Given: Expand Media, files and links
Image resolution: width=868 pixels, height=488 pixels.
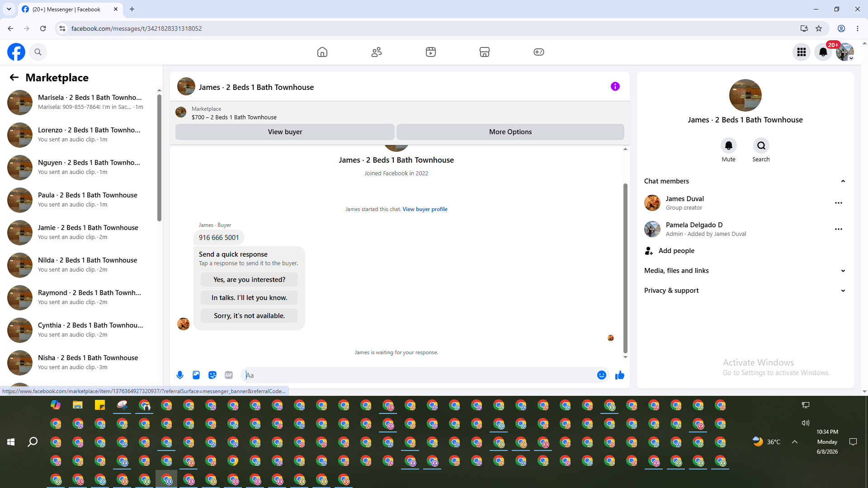Looking at the screenshot, I should pos(745,271).
